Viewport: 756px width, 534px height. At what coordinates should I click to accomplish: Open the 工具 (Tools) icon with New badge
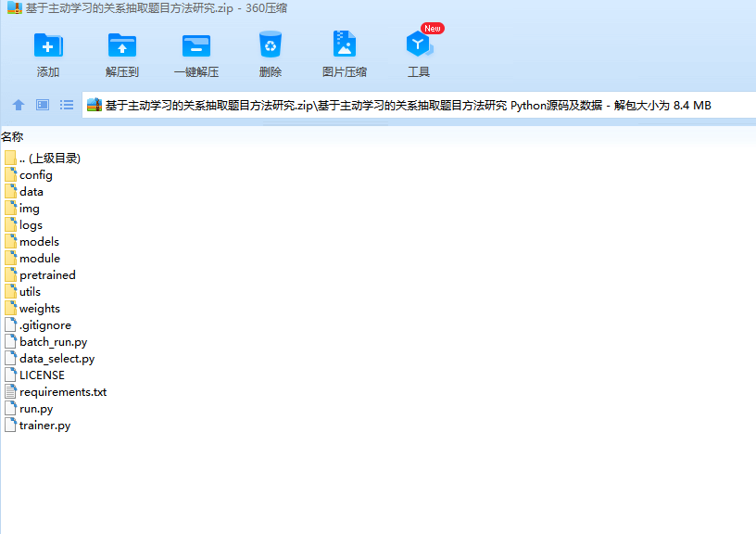(x=419, y=44)
